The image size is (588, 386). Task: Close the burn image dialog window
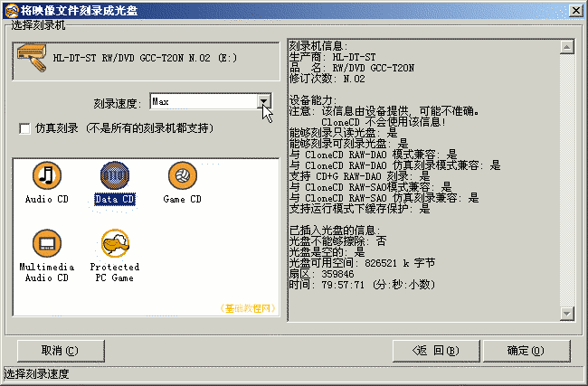click(x=575, y=11)
